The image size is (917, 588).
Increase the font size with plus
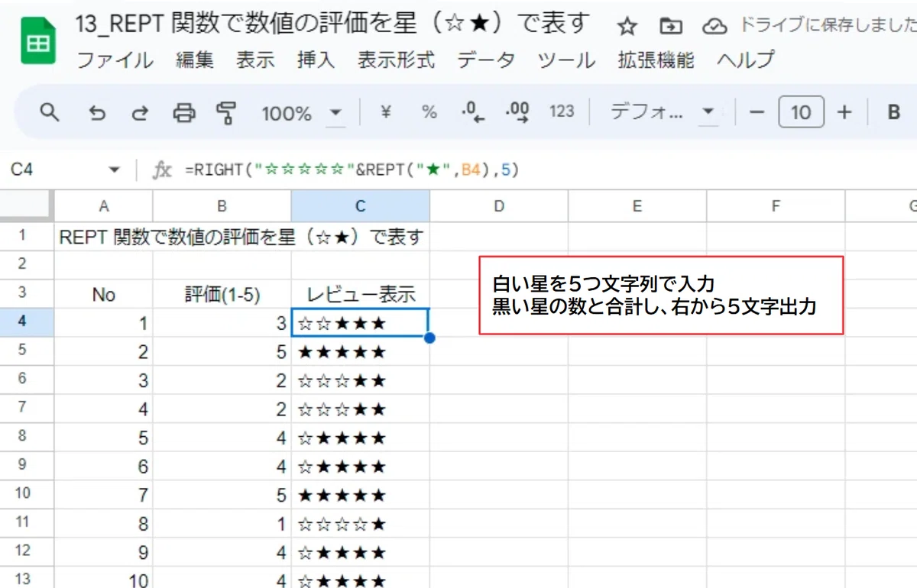point(844,113)
